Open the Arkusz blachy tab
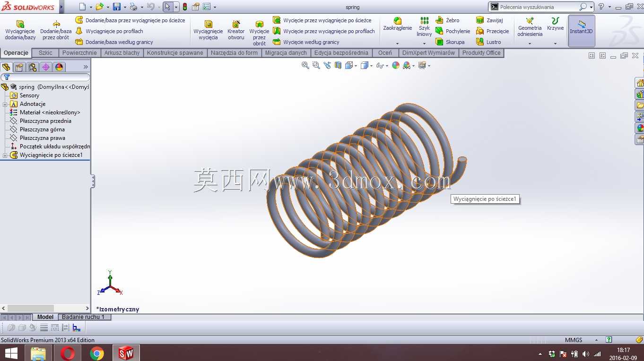 (122, 53)
